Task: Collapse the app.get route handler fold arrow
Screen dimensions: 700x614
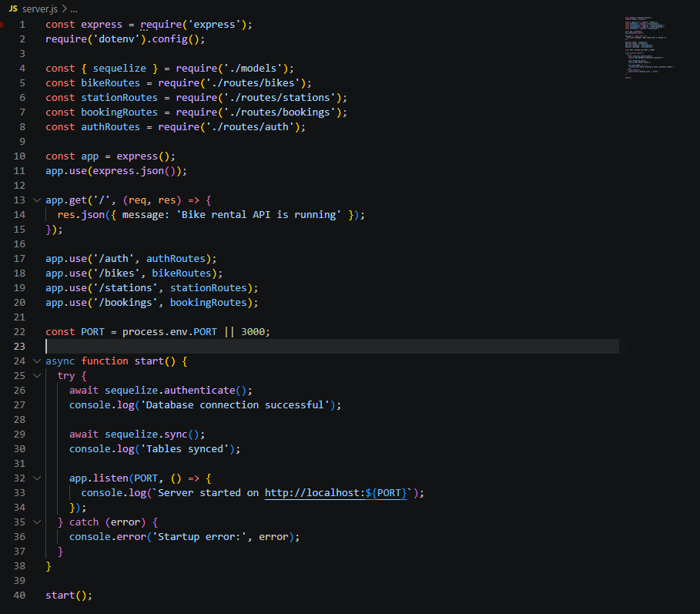Action: [36, 200]
